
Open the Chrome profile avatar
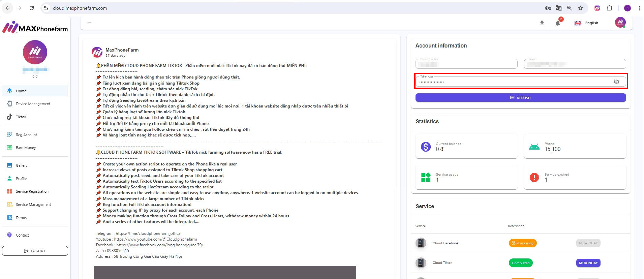pos(627,8)
